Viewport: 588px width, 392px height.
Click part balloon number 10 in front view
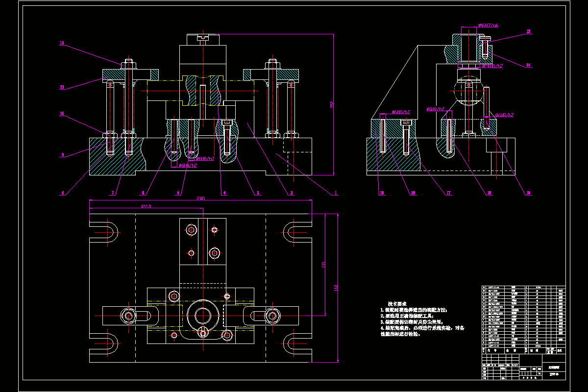point(62,114)
